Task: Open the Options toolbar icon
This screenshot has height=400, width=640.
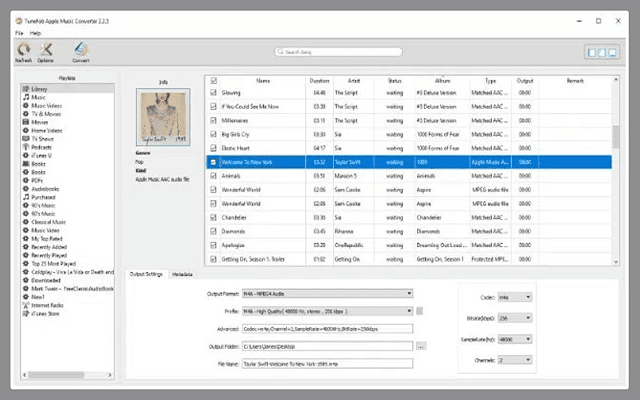Action: click(x=46, y=50)
